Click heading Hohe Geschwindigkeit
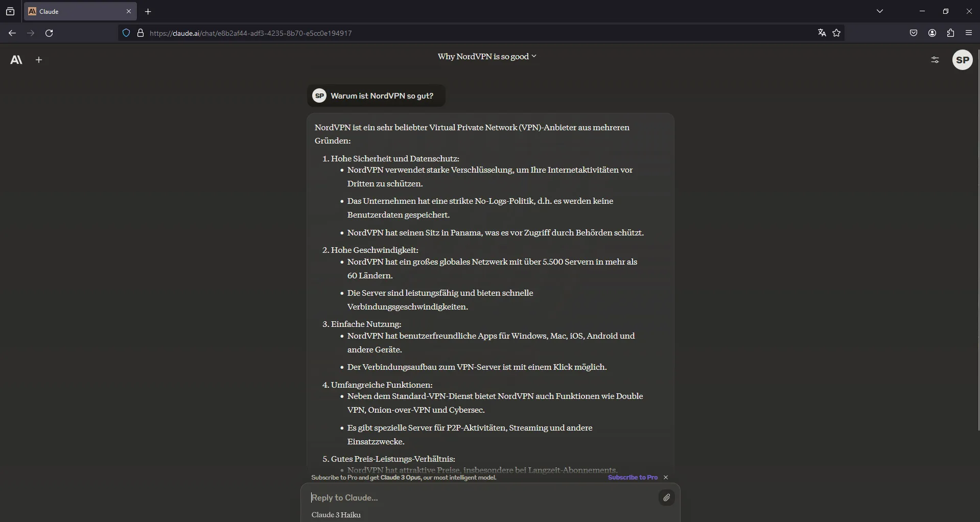980x522 pixels. 375,250
